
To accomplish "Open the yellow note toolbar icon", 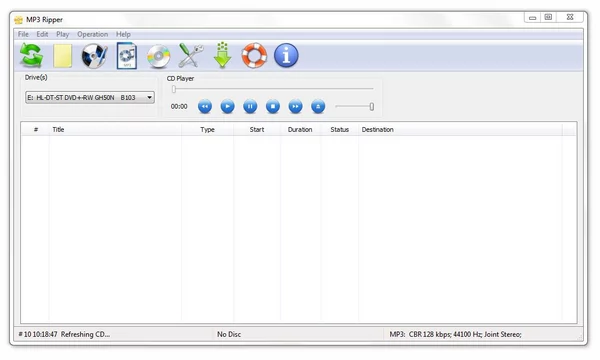I will point(62,56).
